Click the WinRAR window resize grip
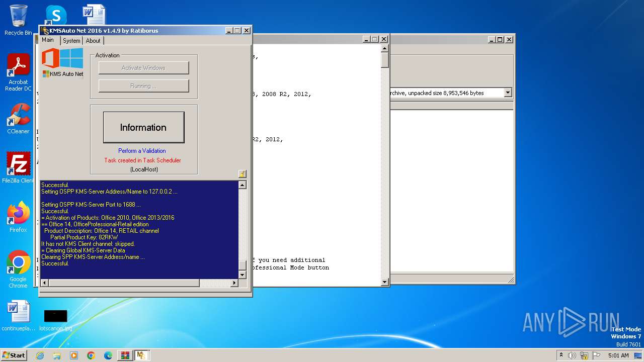The height and width of the screenshot is (362, 644). 511,280
